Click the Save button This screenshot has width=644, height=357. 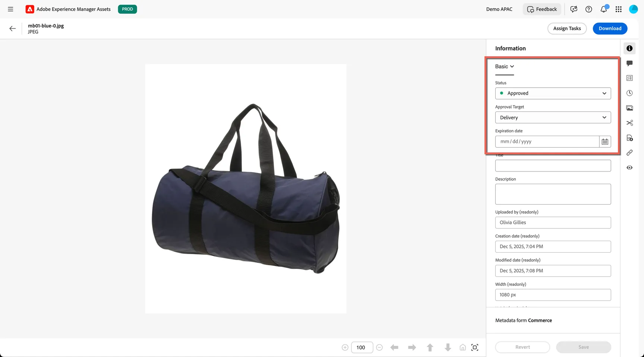[x=584, y=347]
